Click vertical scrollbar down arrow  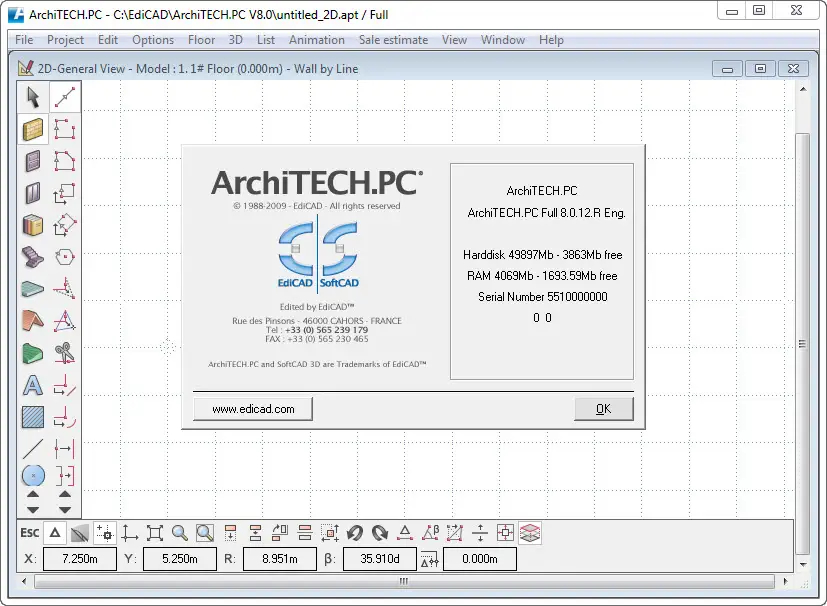803,564
